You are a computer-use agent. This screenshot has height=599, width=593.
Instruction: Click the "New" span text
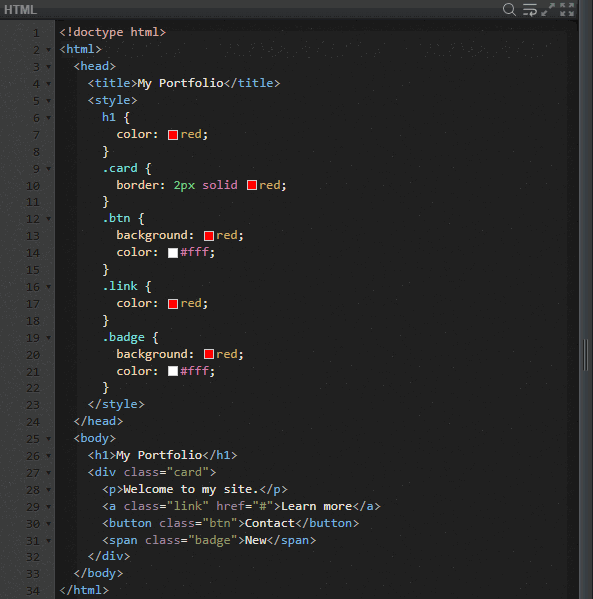pyautogui.click(x=256, y=541)
